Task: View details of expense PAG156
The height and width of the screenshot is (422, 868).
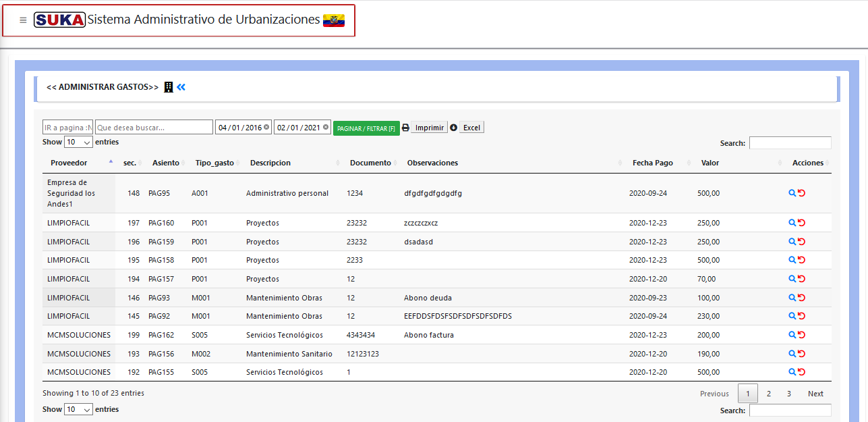Action: click(x=792, y=354)
